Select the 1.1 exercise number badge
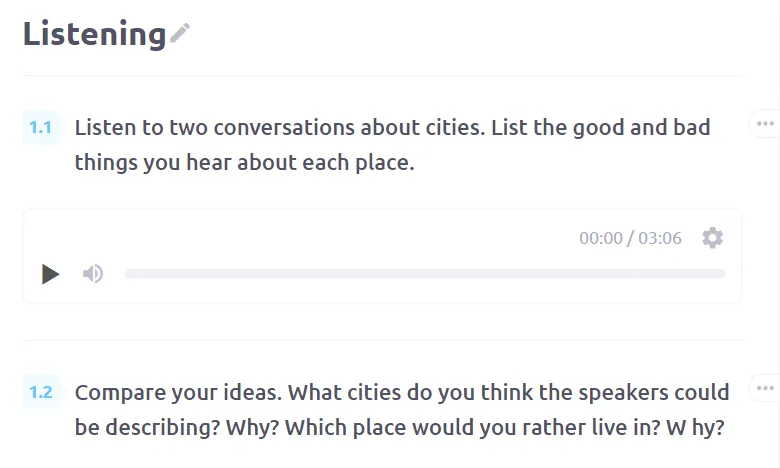The image size is (780, 468). coord(41,128)
